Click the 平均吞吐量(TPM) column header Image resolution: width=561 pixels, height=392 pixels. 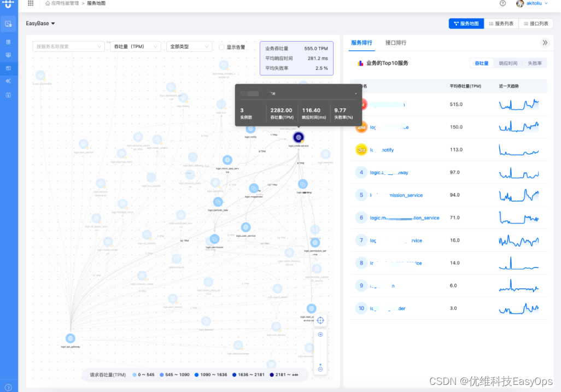465,86
